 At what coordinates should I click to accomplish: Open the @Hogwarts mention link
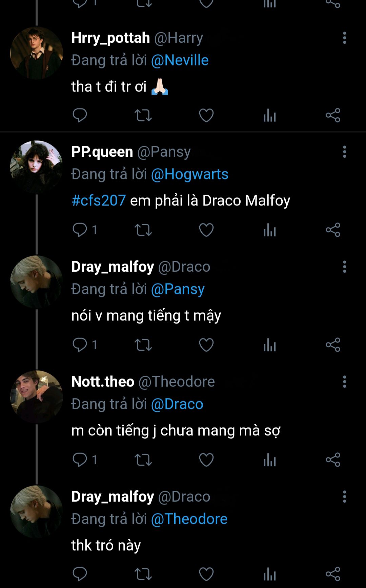point(189,174)
